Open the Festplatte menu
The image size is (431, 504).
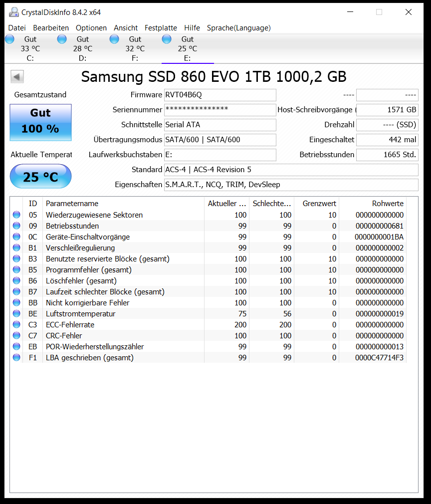tap(161, 28)
